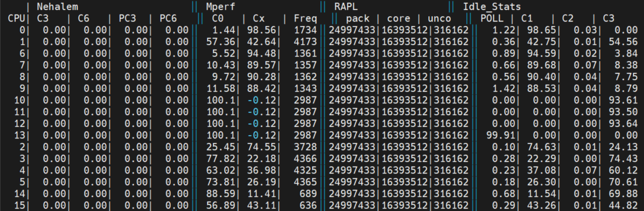The image size is (644, 211).
Task: Select the frequency value 1357
Action: [305, 65]
